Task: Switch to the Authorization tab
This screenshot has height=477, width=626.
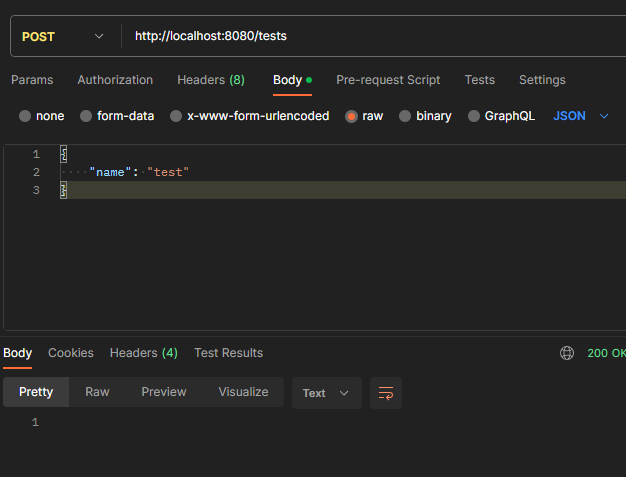Action: click(x=115, y=80)
